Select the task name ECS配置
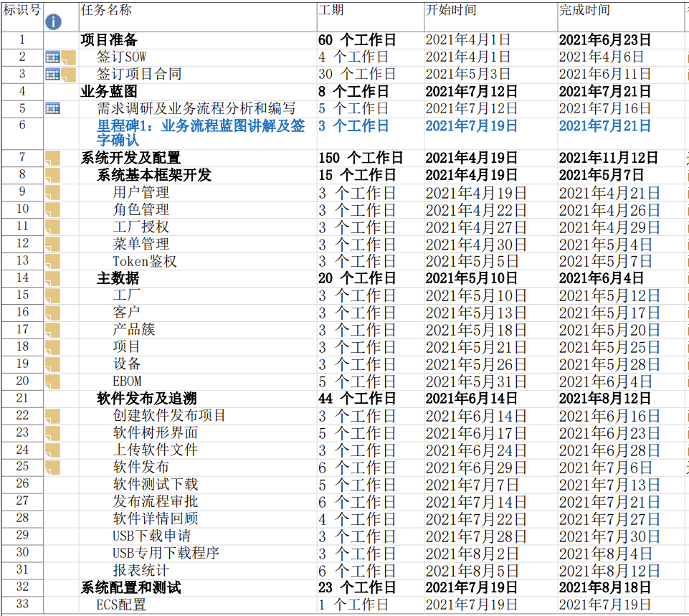The height and width of the screenshot is (616, 689). tap(121, 605)
